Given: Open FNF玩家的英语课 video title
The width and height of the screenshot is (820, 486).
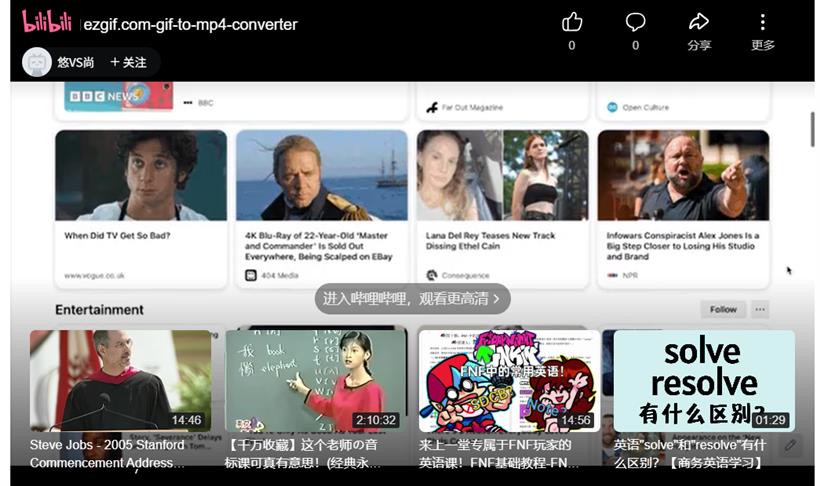Looking at the screenshot, I should pyautogui.click(x=498, y=454).
